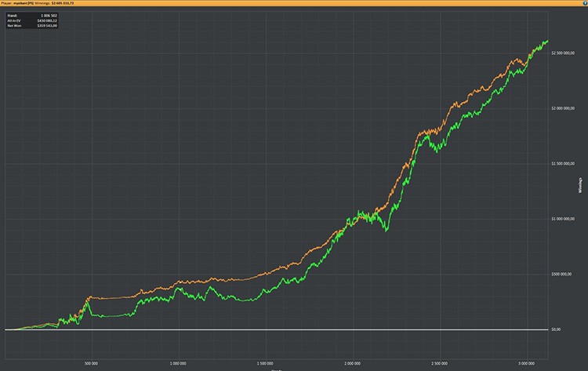Click the vertical Winnings axis title
The height and width of the screenshot is (371, 588).
[581, 187]
